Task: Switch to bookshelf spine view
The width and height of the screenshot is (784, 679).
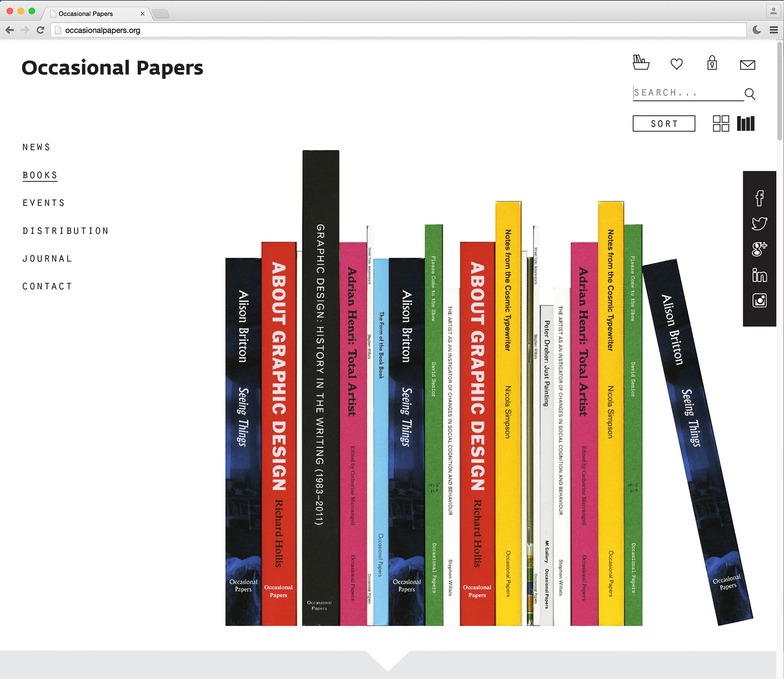Action: 746,123
